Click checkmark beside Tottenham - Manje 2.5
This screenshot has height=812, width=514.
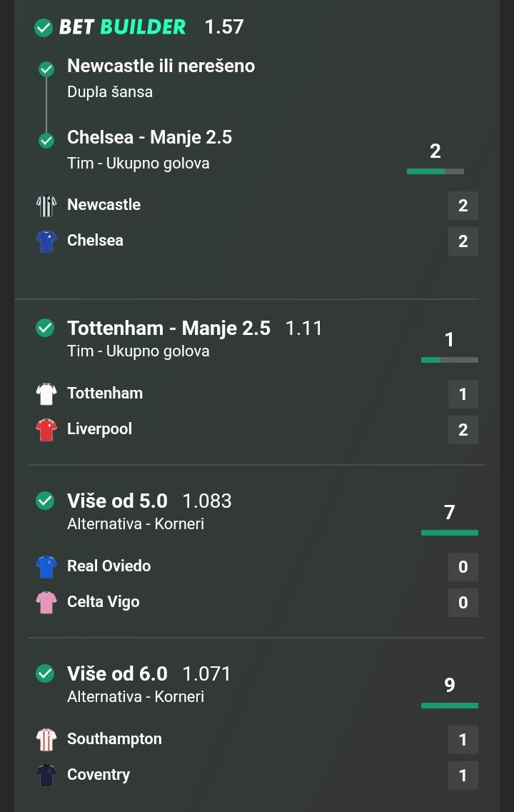coord(45,328)
